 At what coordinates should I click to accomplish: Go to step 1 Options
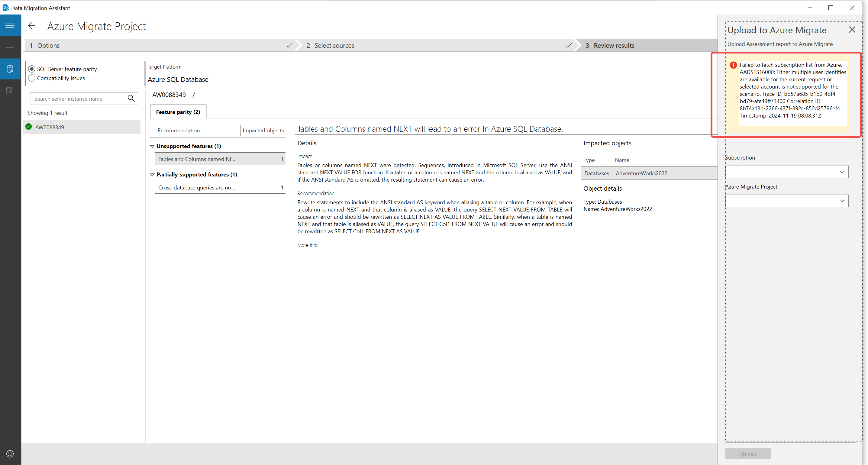point(160,46)
